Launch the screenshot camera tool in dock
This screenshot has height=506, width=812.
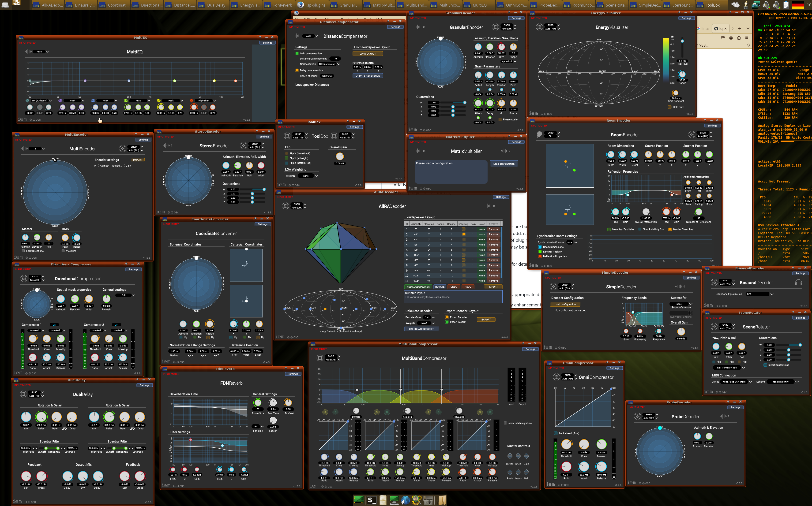pos(428,500)
